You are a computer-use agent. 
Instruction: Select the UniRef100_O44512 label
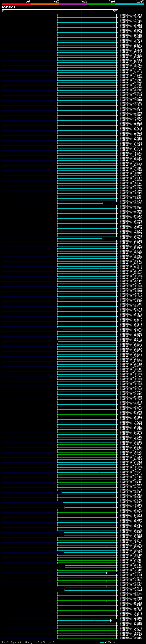(131, 615)
